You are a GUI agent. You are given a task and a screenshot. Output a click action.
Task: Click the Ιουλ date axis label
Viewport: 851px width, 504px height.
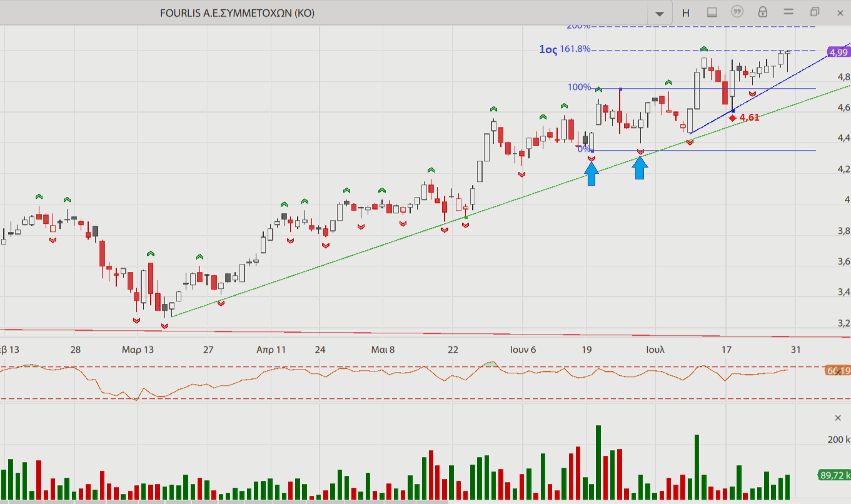pyautogui.click(x=655, y=350)
